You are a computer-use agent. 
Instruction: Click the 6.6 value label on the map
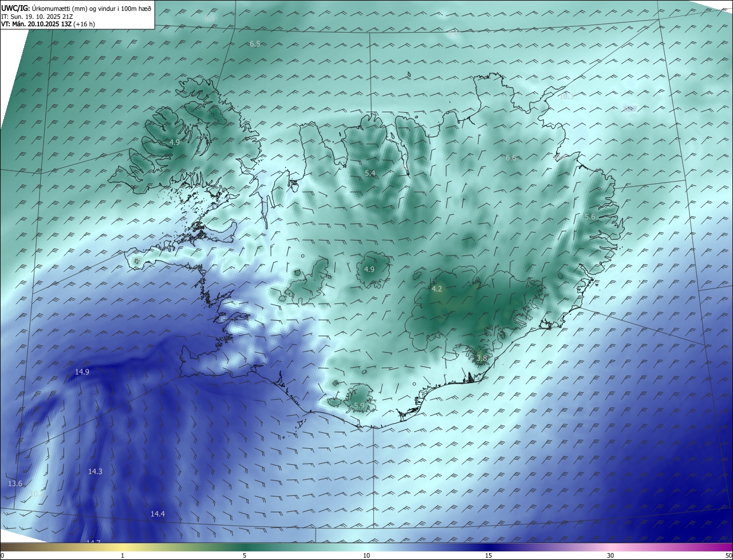[511, 158]
